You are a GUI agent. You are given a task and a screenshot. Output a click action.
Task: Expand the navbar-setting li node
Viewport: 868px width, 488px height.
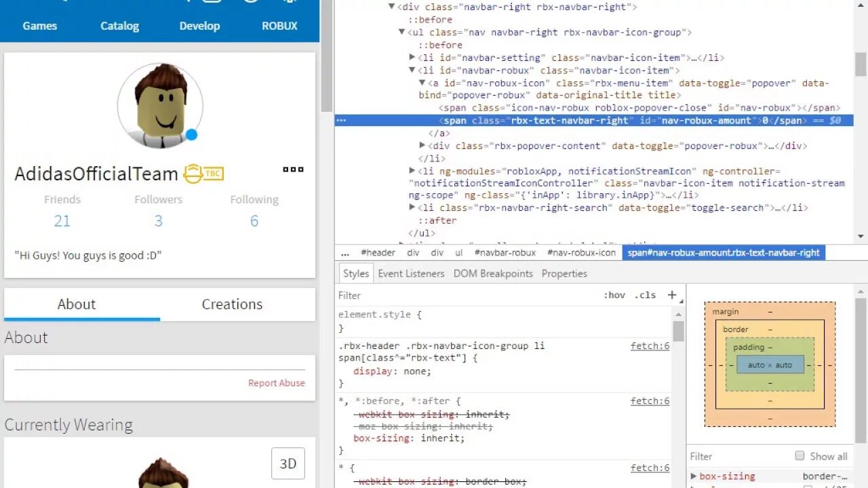pyautogui.click(x=412, y=58)
